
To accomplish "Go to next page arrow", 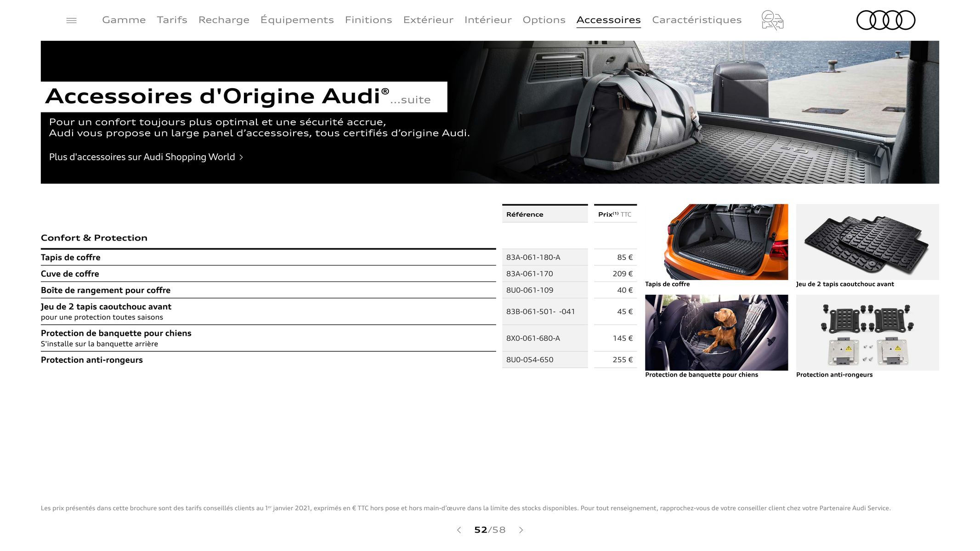I will tap(521, 530).
